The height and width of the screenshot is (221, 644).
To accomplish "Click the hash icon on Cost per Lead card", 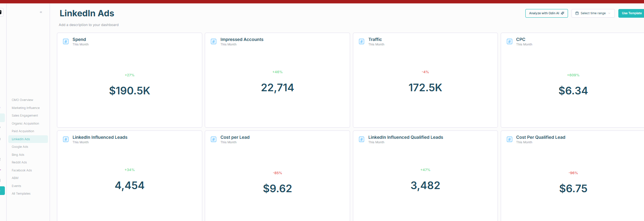I will click(213, 139).
